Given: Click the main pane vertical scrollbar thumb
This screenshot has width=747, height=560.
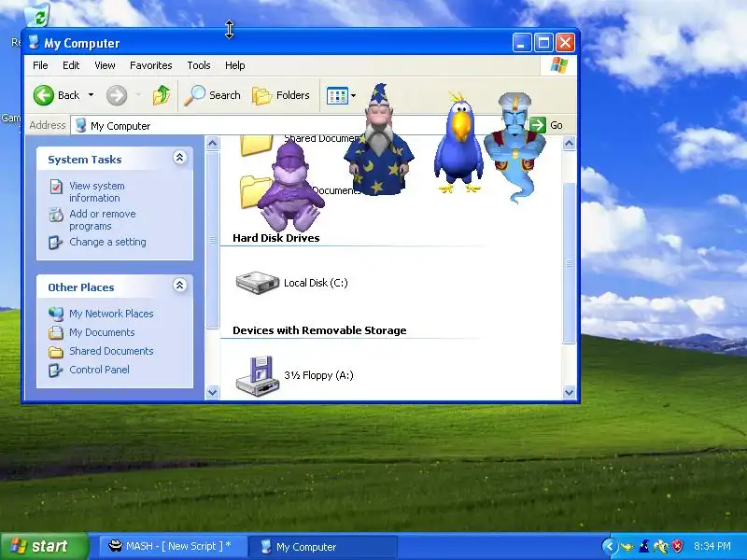Looking at the screenshot, I should coord(569,263).
